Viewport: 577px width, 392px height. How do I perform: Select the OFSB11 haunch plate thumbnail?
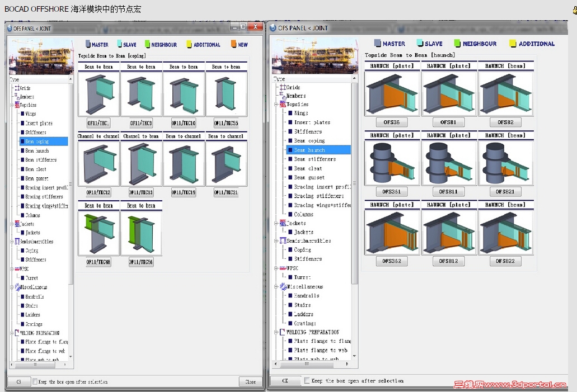point(449,163)
